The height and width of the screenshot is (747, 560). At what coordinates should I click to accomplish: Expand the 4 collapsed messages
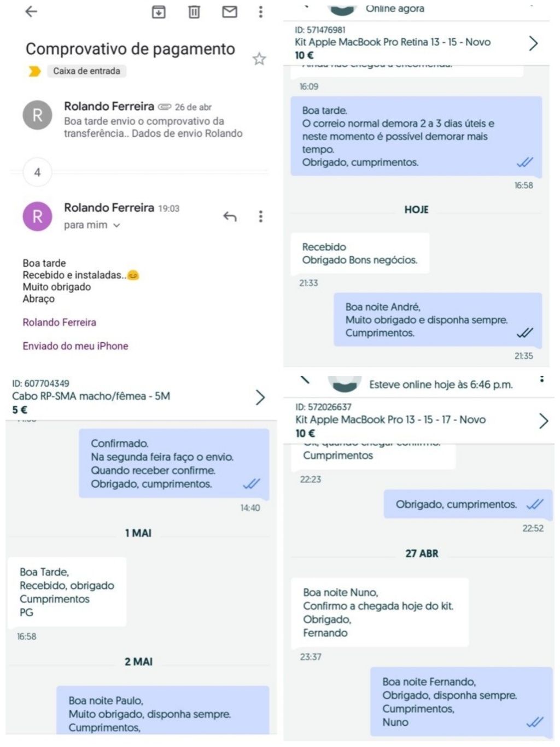pos(37,172)
